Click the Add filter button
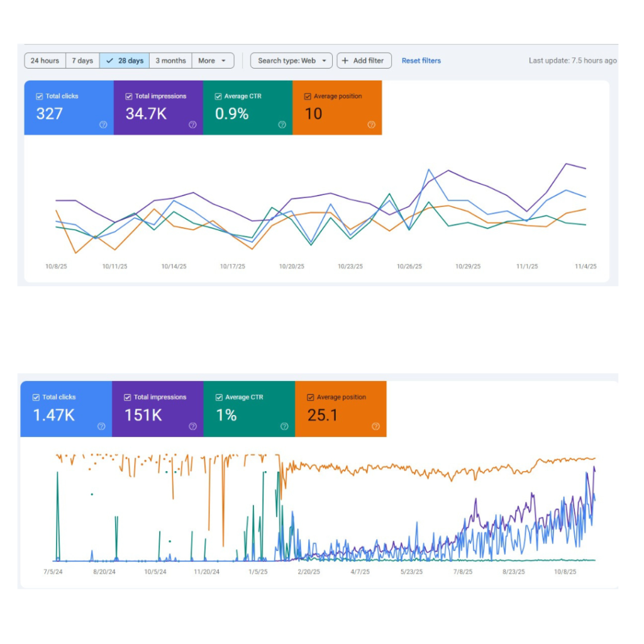This screenshot has height=644, width=644. click(364, 61)
